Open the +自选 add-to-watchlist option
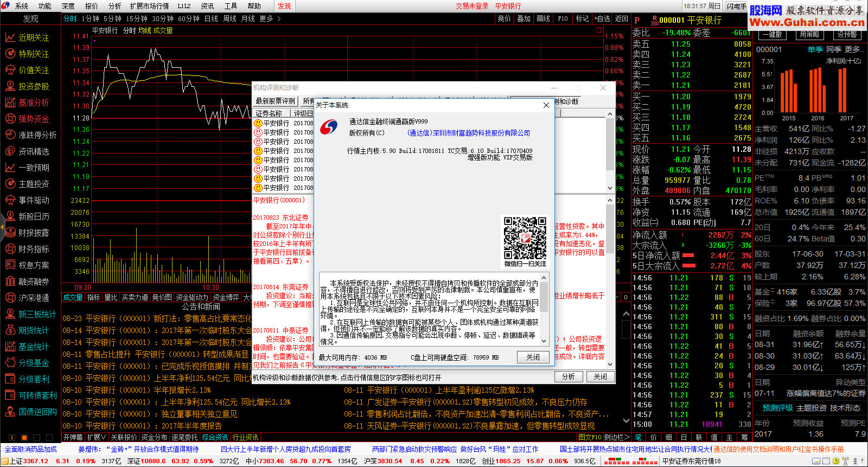The width and height of the screenshot is (868, 467). coord(602,18)
